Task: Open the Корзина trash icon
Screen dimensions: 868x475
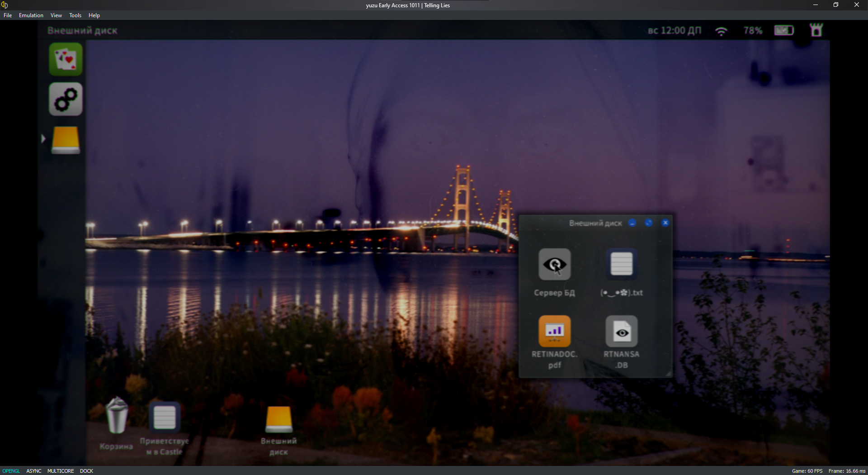Action: pos(117,415)
